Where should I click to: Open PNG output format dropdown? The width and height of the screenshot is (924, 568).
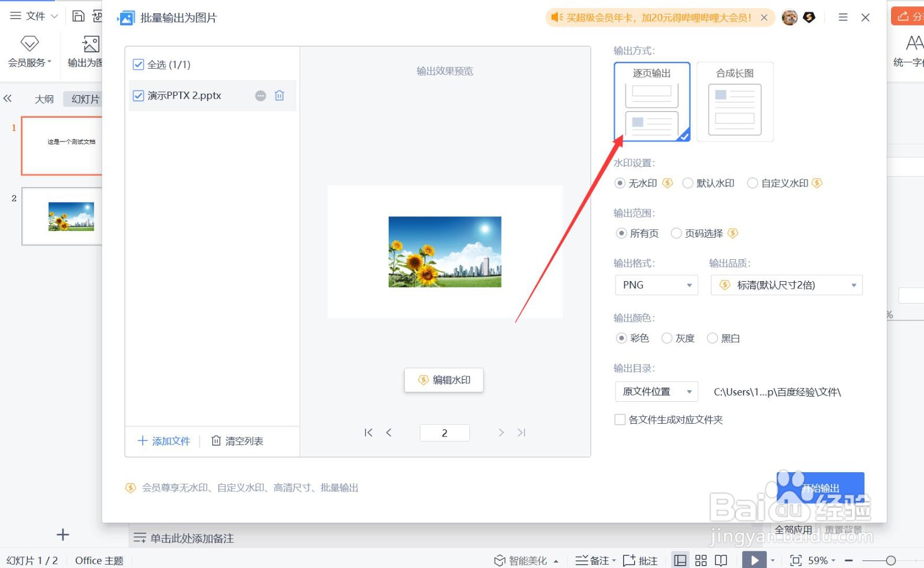point(657,285)
